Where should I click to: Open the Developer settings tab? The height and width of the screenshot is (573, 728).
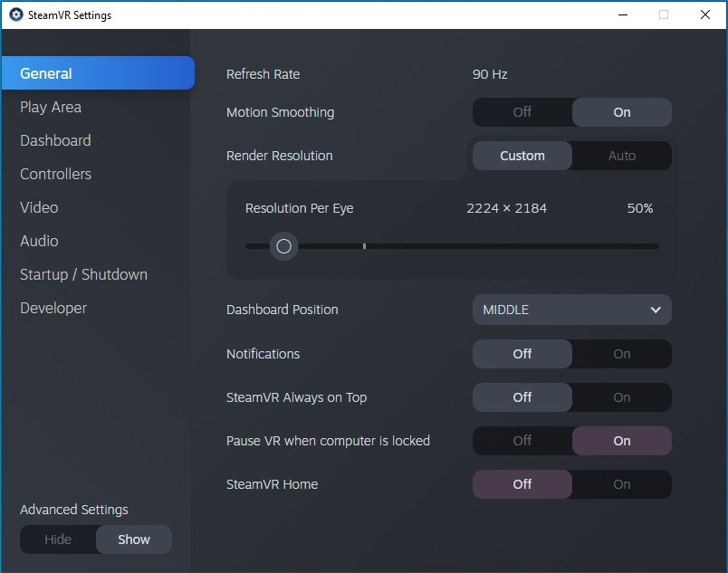tap(53, 308)
